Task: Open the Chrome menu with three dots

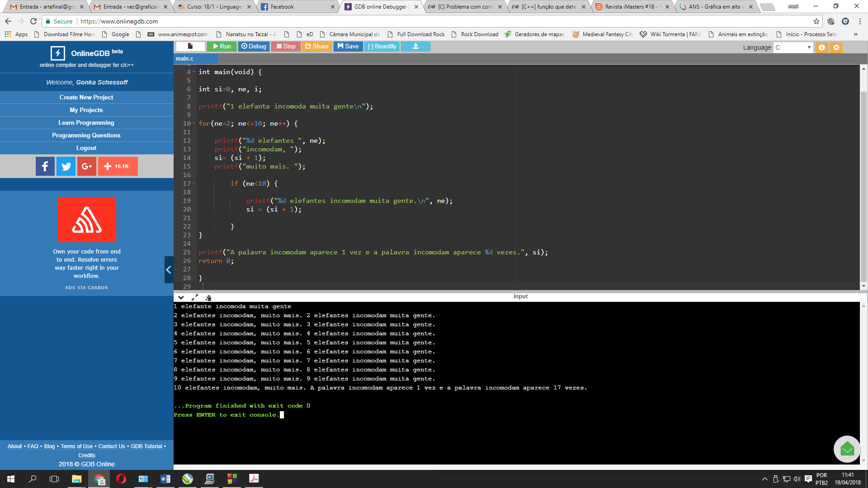Action: coord(860,21)
